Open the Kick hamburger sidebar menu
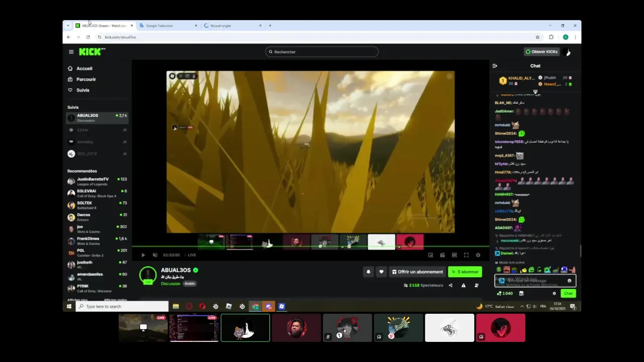This screenshot has width=644, height=362. (x=71, y=52)
